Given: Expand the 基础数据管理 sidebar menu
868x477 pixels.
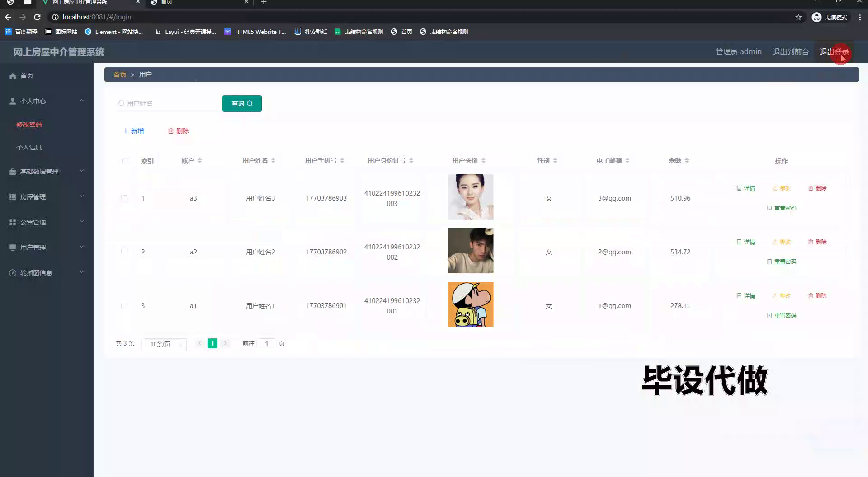Looking at the screenshot, I should tap(47, 171).
